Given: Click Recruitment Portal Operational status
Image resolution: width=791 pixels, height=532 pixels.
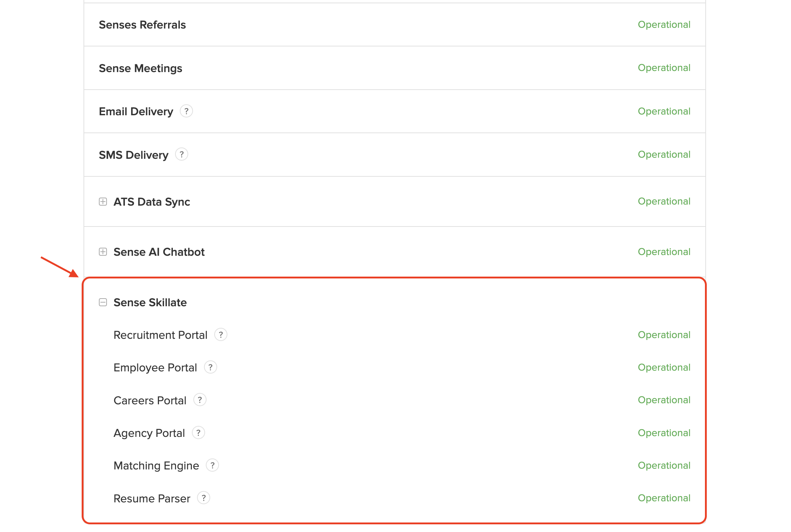Looking at the screenshot, I should pos(664,335).
